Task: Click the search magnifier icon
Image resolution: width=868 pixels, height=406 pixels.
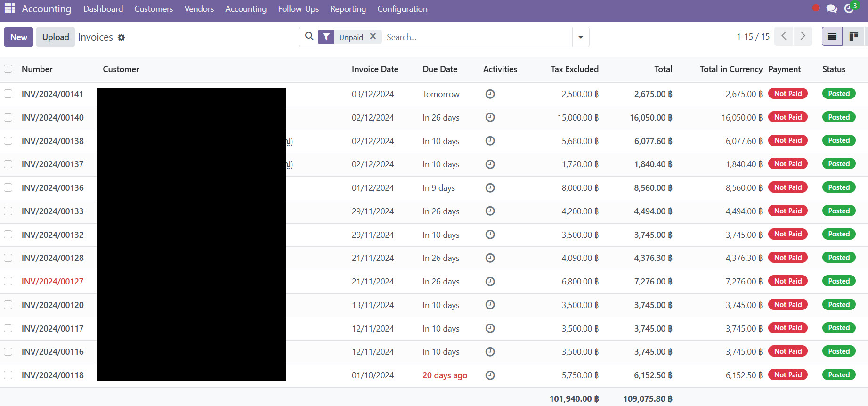Action: pyautogui.click(x=309, y=36)
